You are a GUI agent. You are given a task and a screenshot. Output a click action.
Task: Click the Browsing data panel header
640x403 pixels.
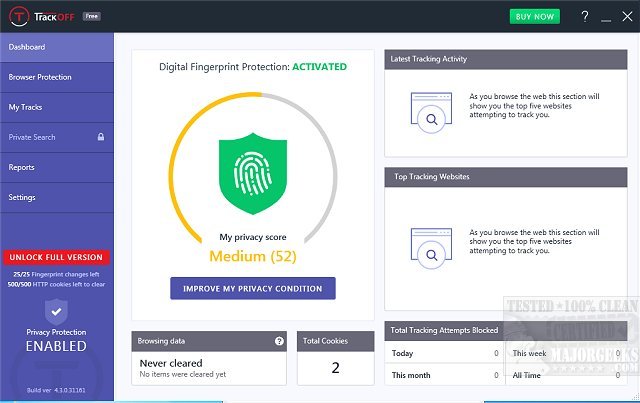click(209, 341)
